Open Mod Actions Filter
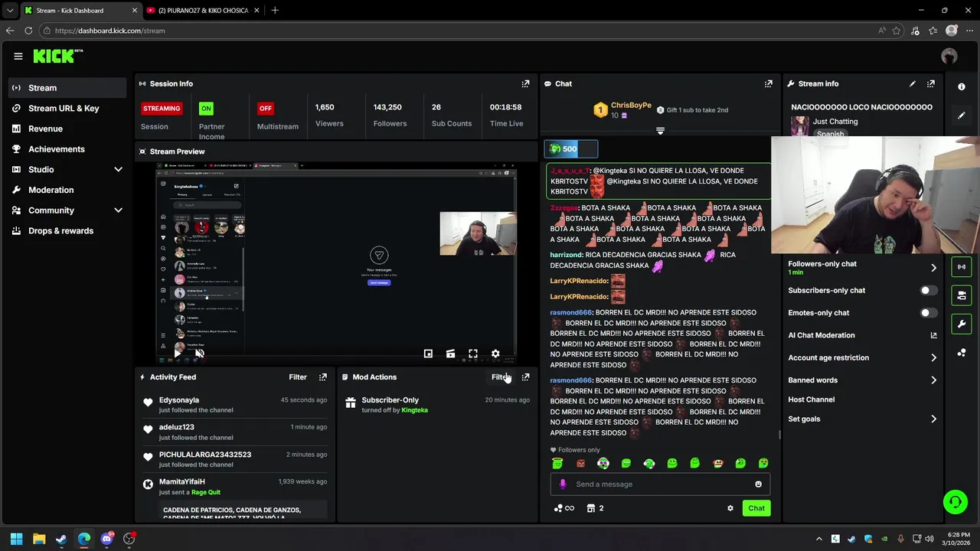Screen dimensions: 980x551 point(500,377)
